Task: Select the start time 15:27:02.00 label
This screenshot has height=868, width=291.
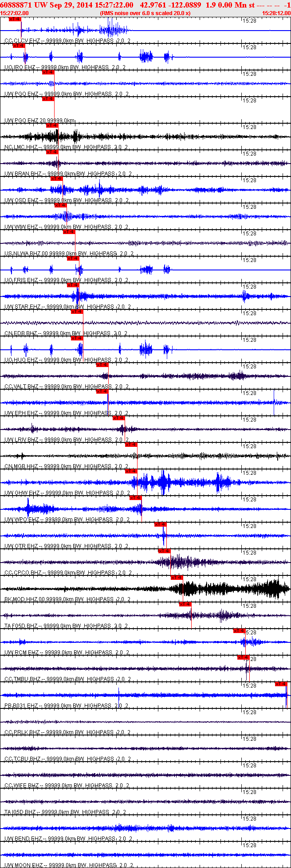Action: (x=15, y=13)
